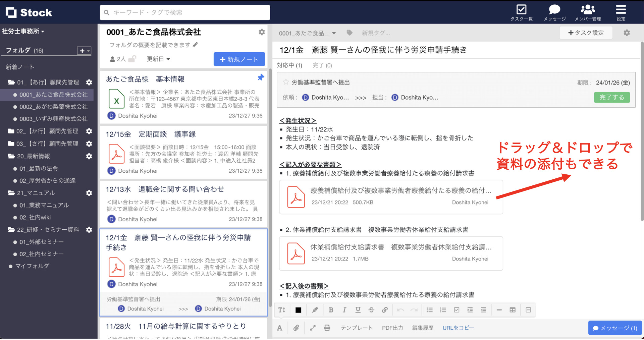
Task: Open the メッセージ panel in the top bar
Action: tap(554, 12)
